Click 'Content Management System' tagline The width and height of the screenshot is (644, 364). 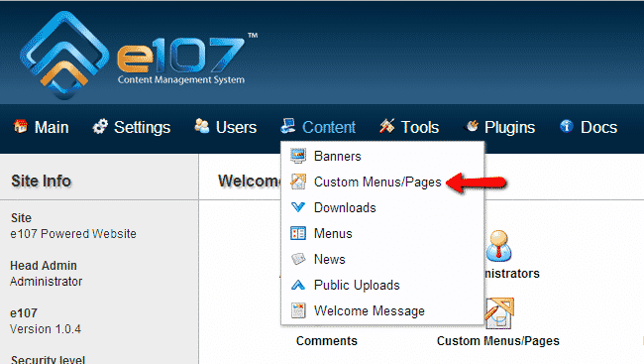[181, 79]
